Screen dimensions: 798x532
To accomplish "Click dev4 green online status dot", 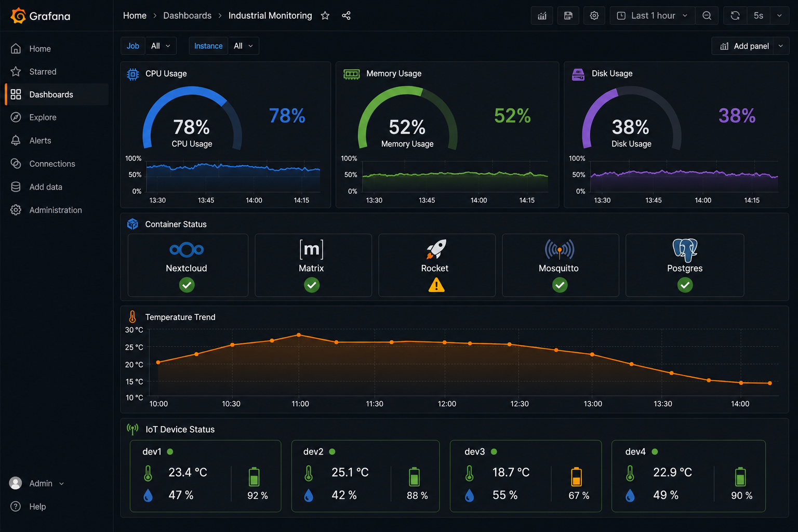I will pyautogui.click(x=655, y=451).
